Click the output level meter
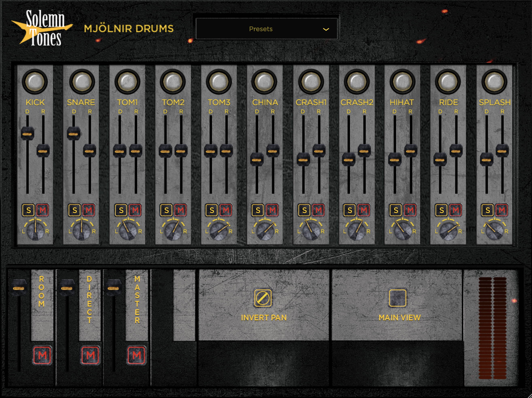532x398 pixels. pyautogui.click(x=493, y=328)
